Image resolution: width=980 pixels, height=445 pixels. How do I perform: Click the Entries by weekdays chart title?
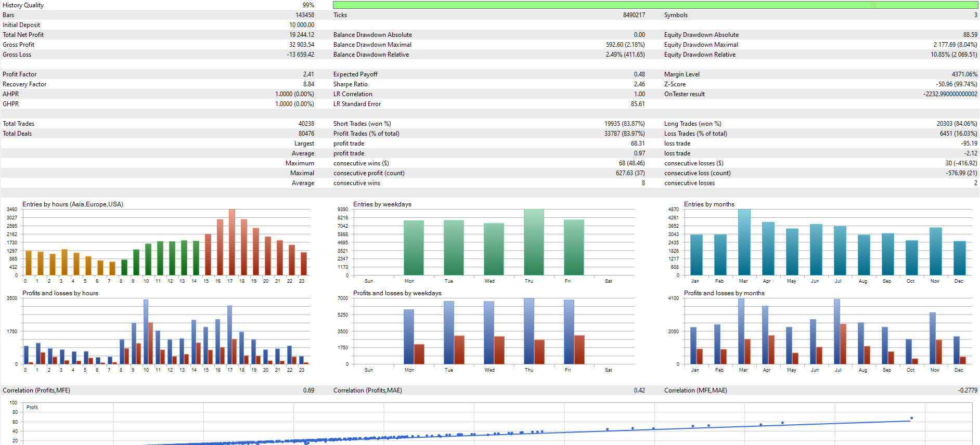[x=382, y=204]
